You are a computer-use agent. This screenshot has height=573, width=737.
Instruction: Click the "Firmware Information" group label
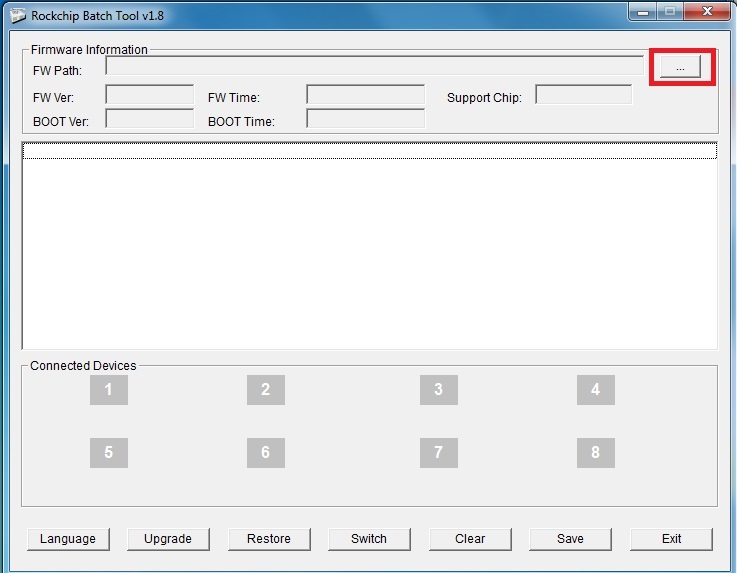[x=89, y=50]
